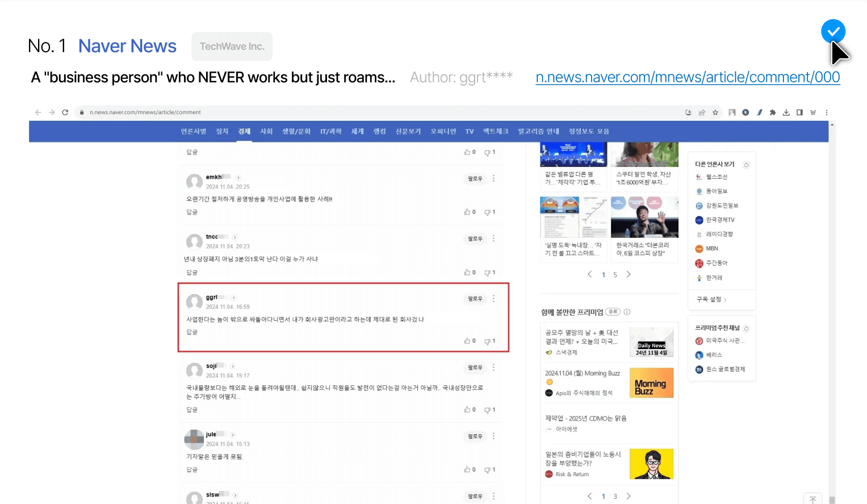Toggle the blue checkmark for entry No. 1

[x=833, y=31]
